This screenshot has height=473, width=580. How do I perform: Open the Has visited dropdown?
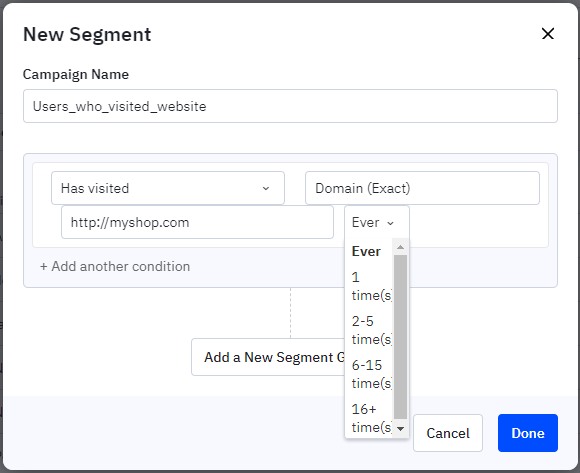coord(168,188)
